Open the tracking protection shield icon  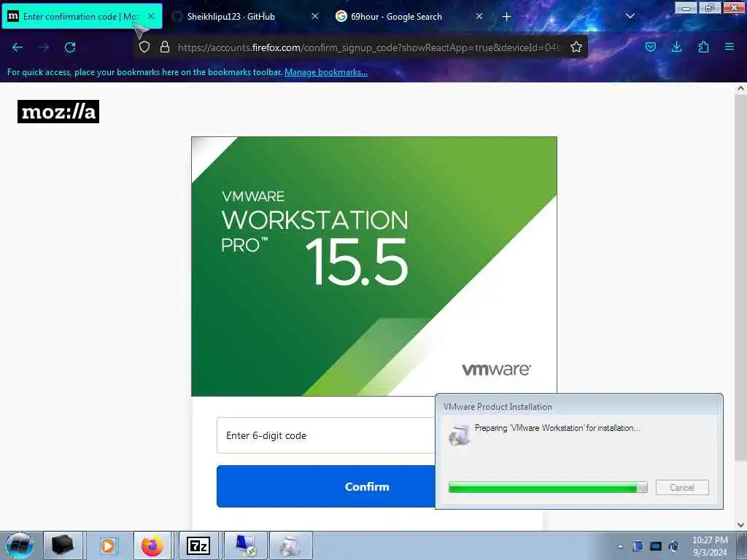tap(144, 47)
